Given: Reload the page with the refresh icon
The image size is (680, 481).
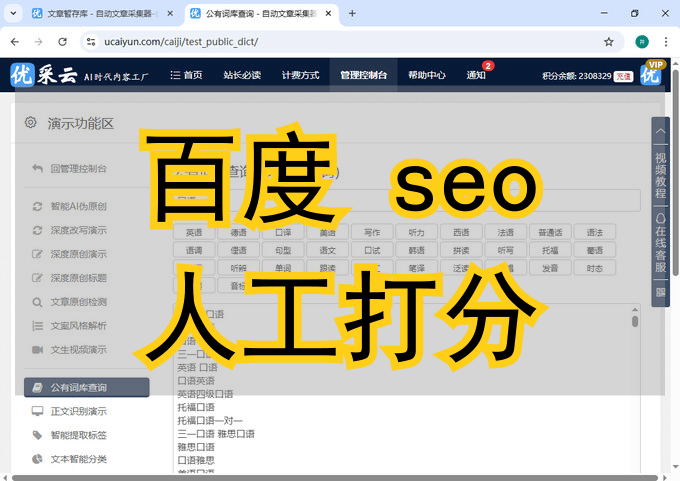Looking at the screenshot, I should coord(62,42).
